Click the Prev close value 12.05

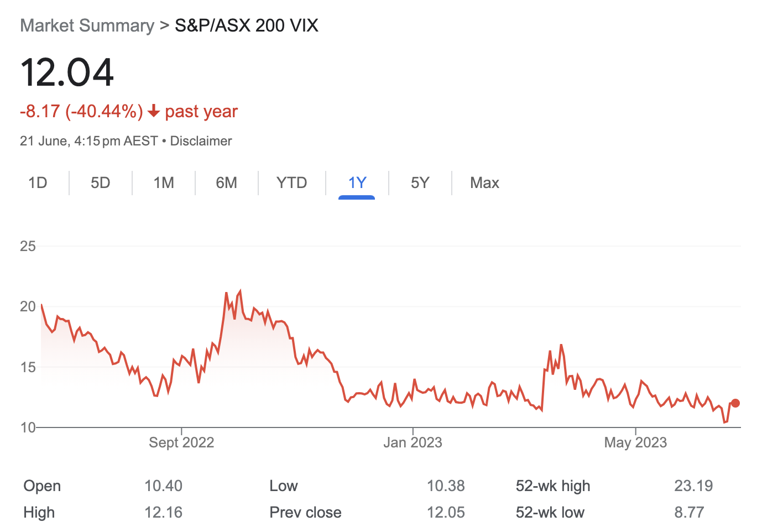coord(445,513)
